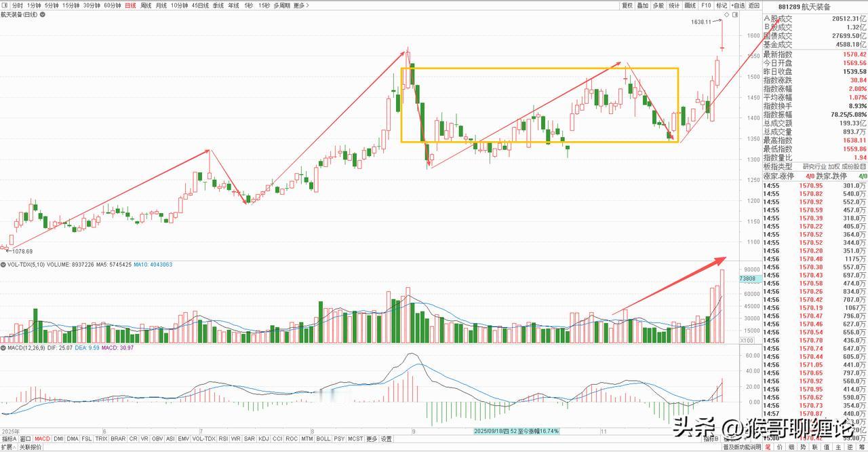Select the FSL indicator
Viewport: 868px width, 452px height.
click(87, 439)
